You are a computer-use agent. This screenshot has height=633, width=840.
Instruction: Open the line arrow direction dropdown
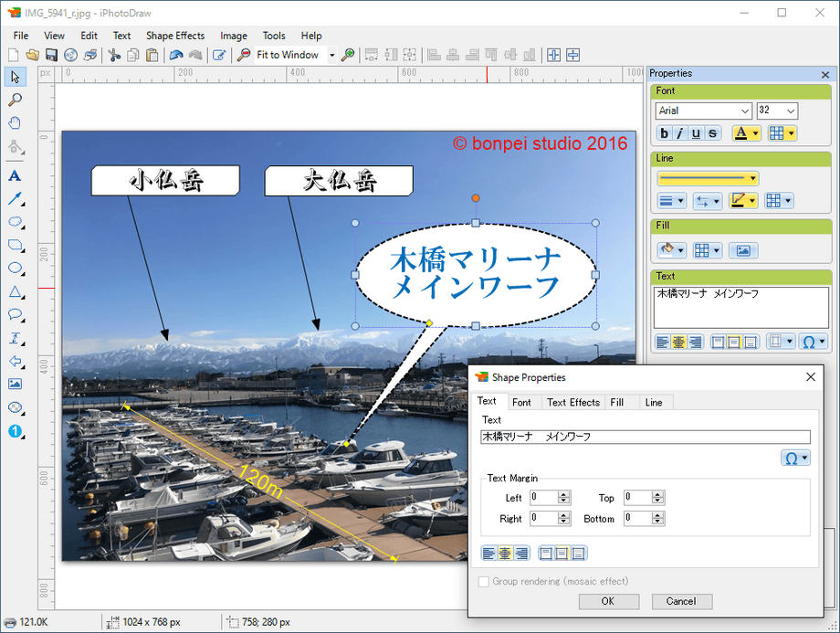(x=708, y=201)
